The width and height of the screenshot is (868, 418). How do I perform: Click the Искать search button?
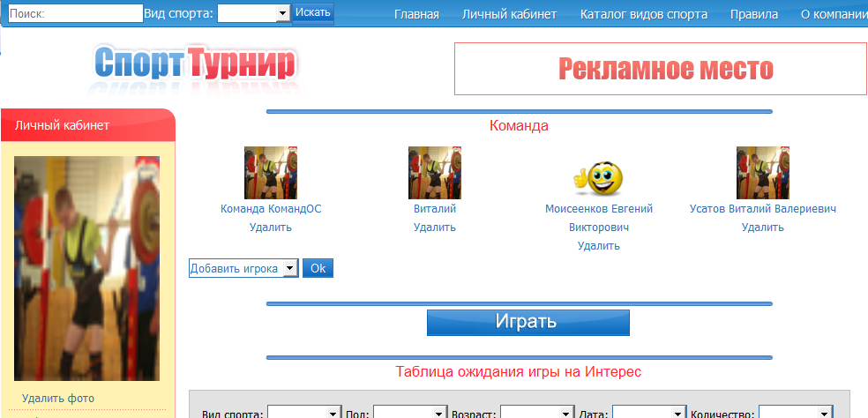click(x=313, y=12)
